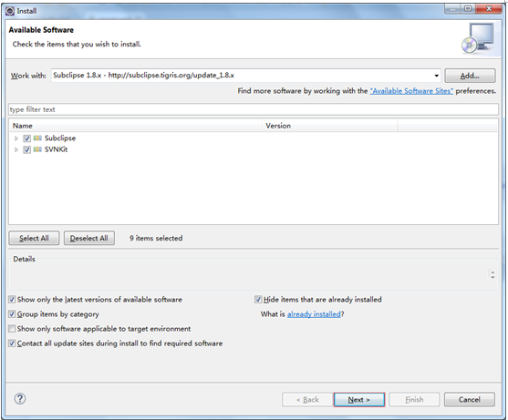Viewport: 508px width, 420px height.
Task: Select the SVNKit row label
Action: 56,149
